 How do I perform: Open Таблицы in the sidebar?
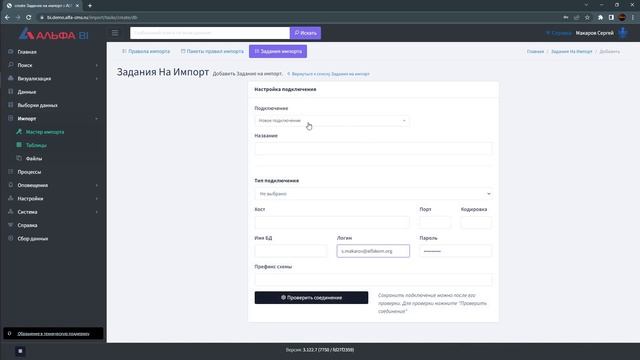(x=36, y=145)
